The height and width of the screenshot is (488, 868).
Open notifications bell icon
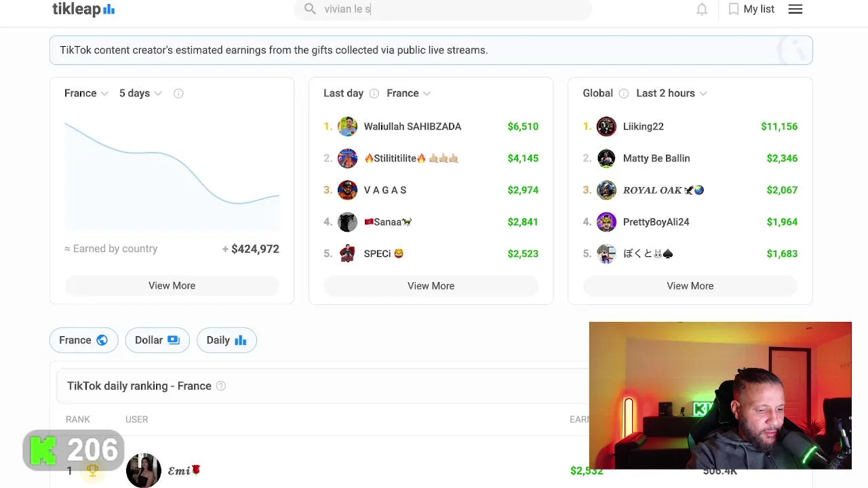[x=702, y=9]
